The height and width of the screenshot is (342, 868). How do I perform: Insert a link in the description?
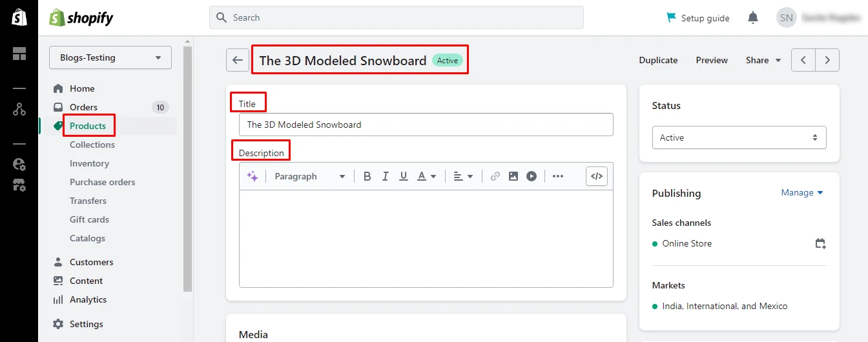click(495, 176)
